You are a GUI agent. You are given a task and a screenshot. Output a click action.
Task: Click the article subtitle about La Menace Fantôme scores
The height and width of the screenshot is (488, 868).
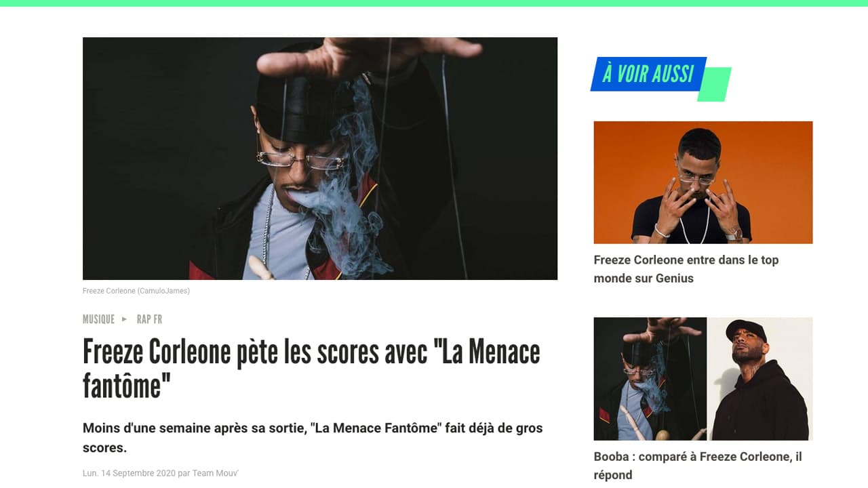(x=313, y=438)
